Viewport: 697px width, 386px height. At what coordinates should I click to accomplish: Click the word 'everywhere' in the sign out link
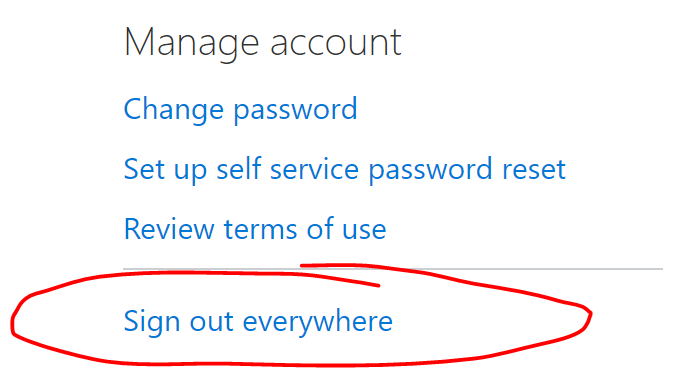[x=318, y=323]
